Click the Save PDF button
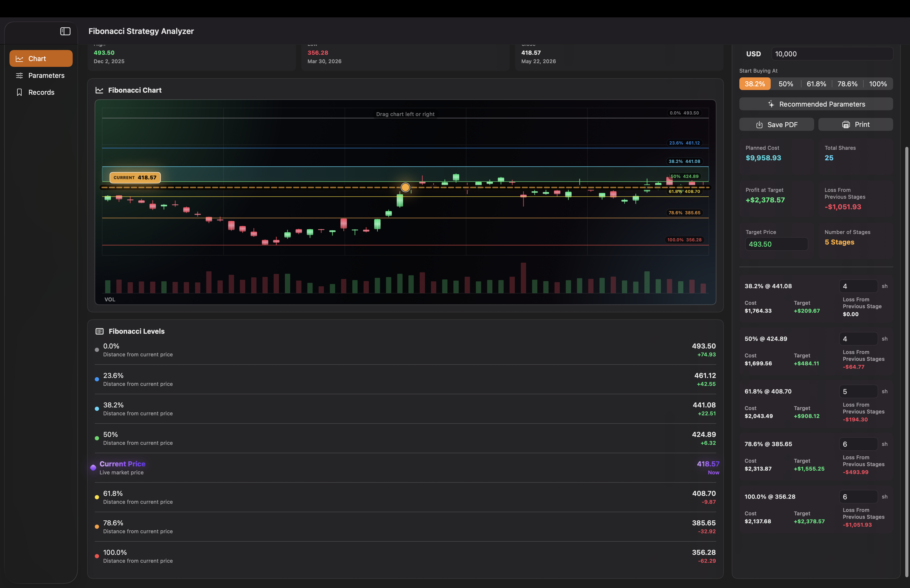This screenshot has height=588, width=910. [x=776, y=125]
